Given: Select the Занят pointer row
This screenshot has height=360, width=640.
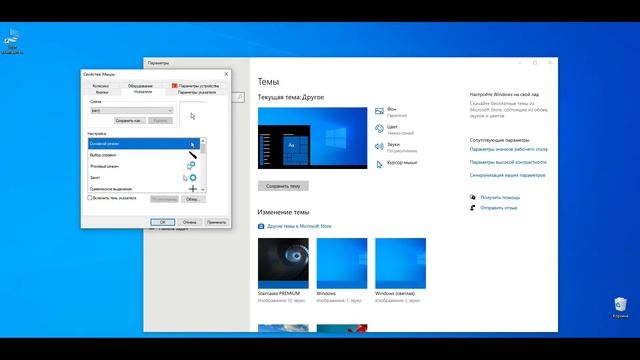Looking at the screenshot, I should 144,178.
